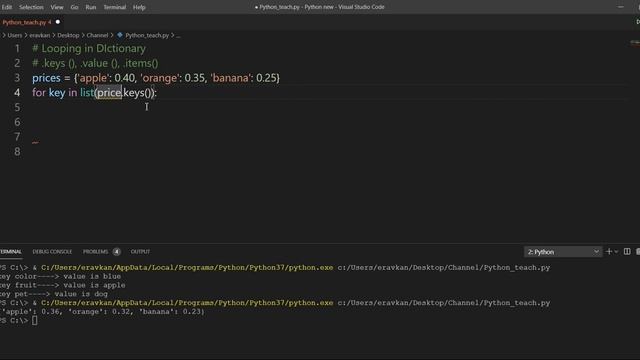
Task: Click line number 8 in the gutter
Action: tap(17, 151)
